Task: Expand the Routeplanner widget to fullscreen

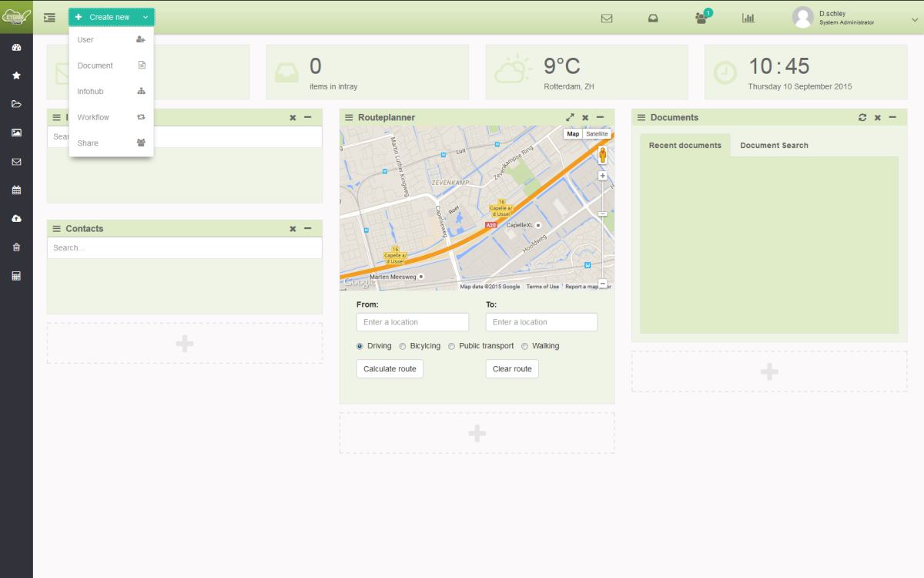Action: [570, 118]
